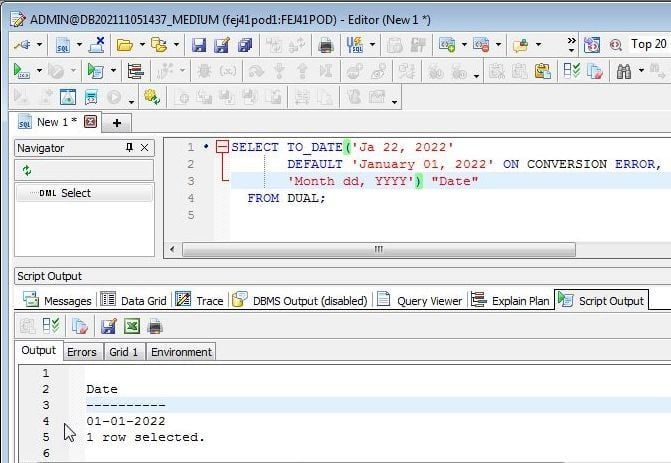
Task: Click the editor scrollbar left arrow
Action: tap(172, 249)
